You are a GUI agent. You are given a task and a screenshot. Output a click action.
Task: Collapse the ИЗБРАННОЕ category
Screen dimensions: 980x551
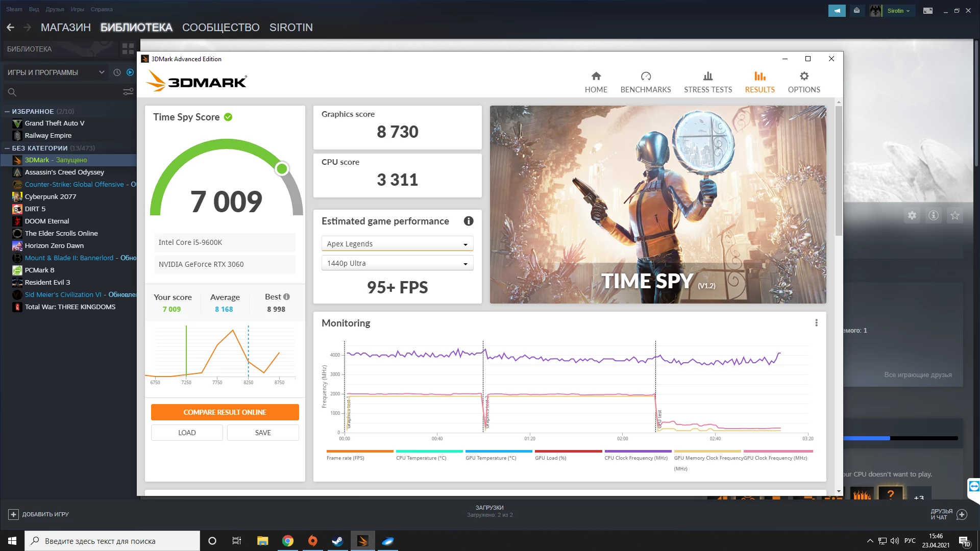[x=7, y=111]
